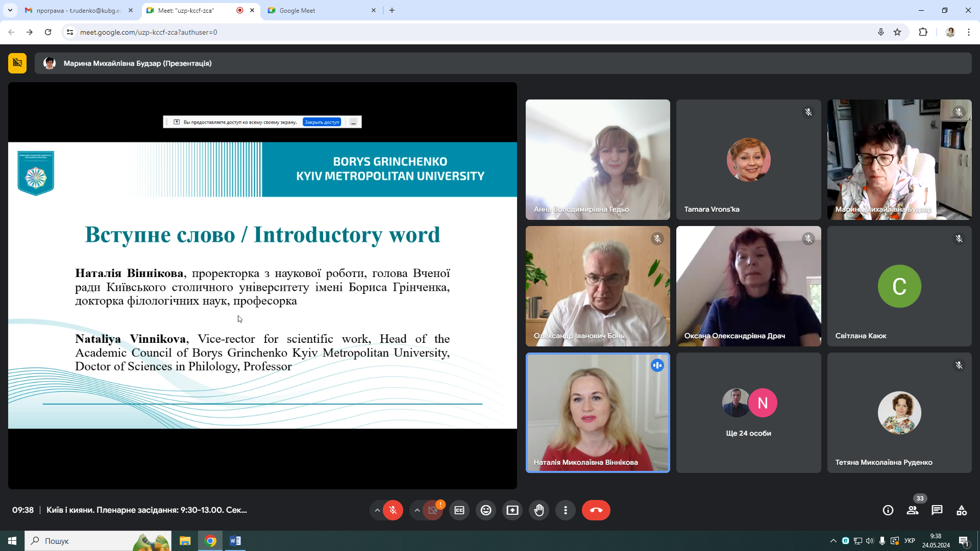Open the activities panel icon
Screen dimensions: 980x551
[962, 510]
